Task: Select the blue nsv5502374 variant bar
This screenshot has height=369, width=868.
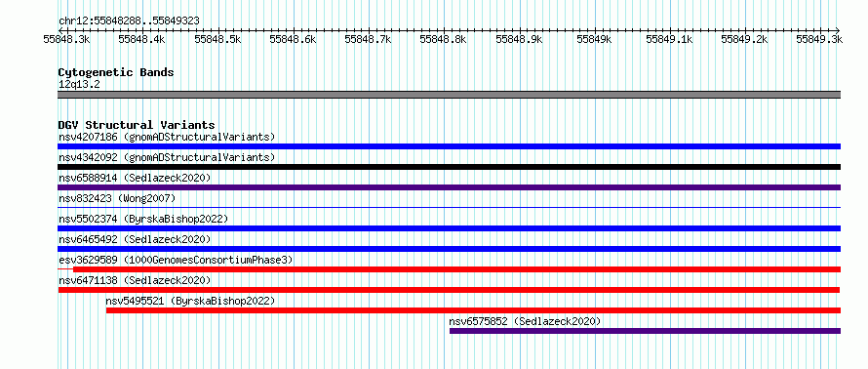Action: click(449, 228)
